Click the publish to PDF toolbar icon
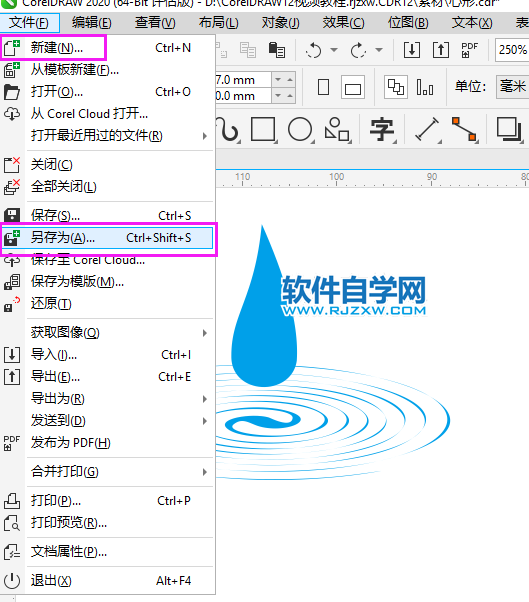This screenshot has width=529, height=602. [469, 50]
